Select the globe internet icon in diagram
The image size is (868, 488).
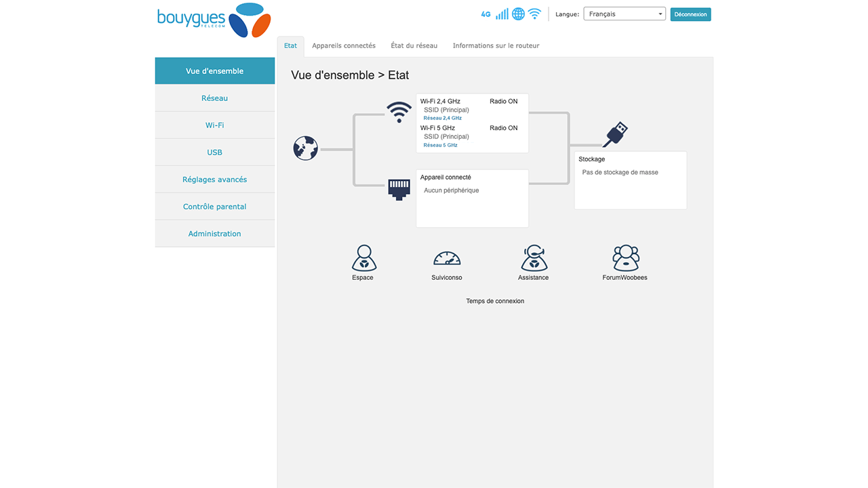tap(305, 148)
